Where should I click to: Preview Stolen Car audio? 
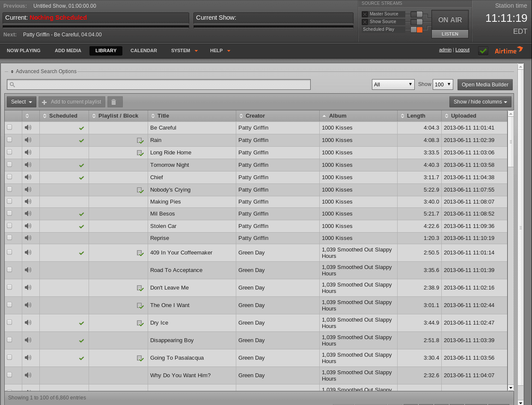[x=28, y=226]
